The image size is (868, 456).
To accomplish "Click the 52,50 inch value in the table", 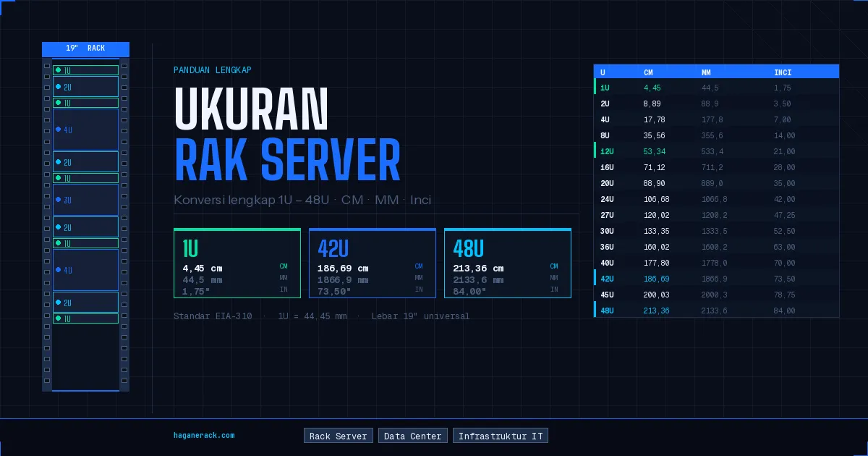I will pos(784,231).
